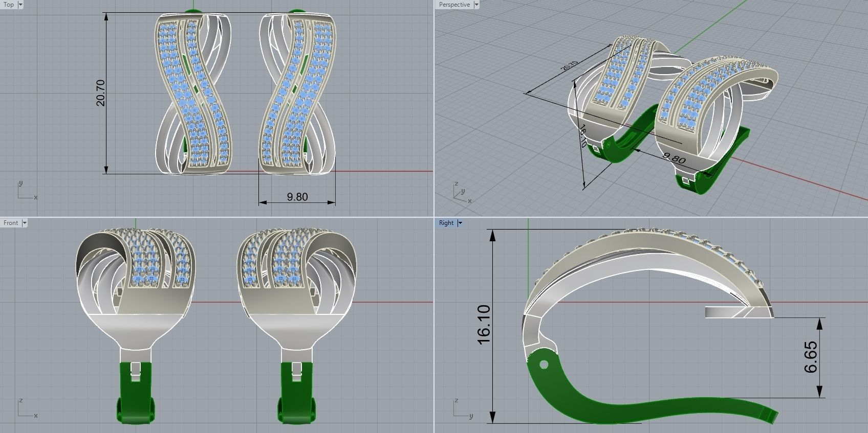This screenshot has height=433, width=868.
Task: Activate the Front viewport label
Action: coord(10,223)
